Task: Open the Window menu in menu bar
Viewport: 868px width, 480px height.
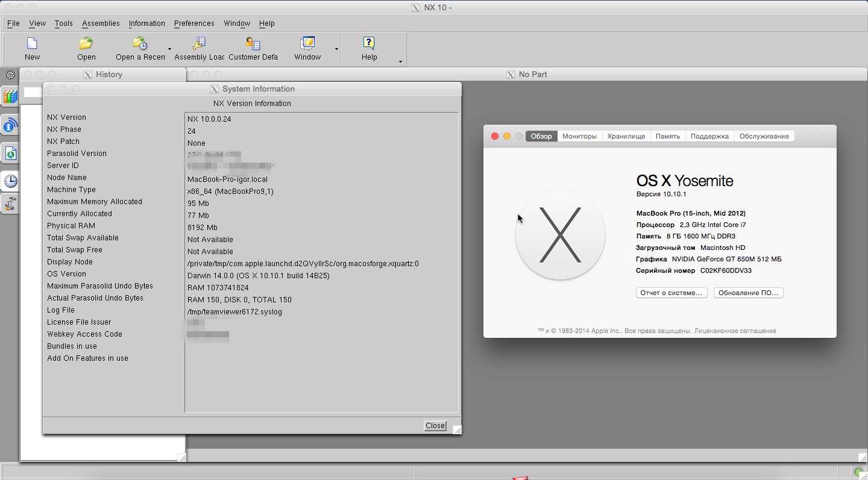Action: click(x=237, y=23)
